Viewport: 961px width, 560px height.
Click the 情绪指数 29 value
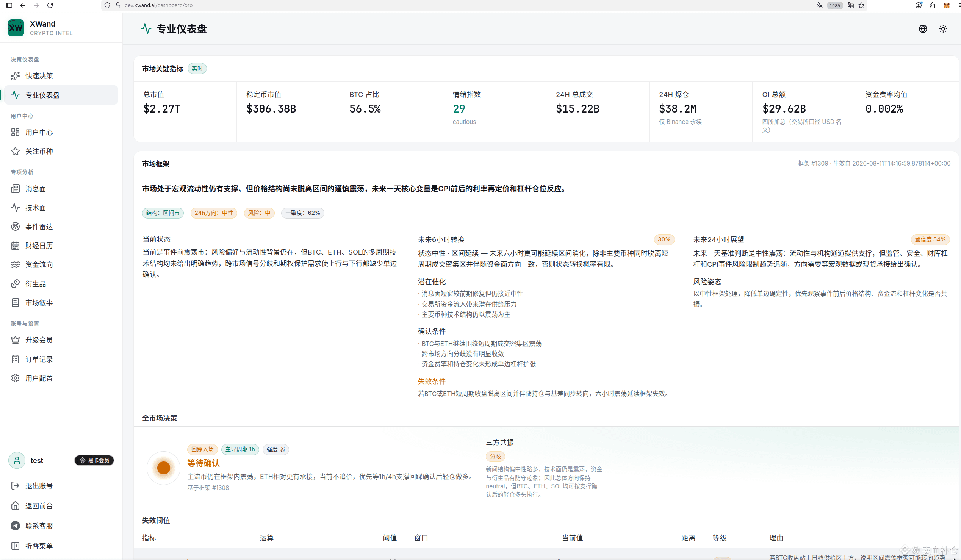pos(459,109)
